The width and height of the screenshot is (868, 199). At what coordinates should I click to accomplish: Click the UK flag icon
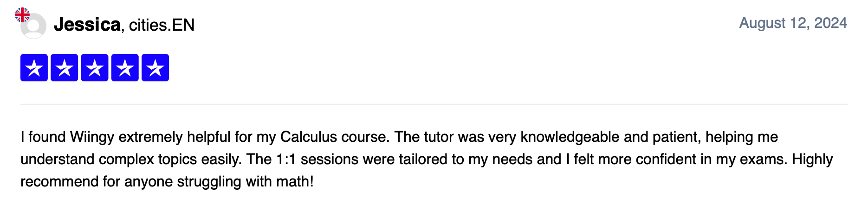coord(22,15)
